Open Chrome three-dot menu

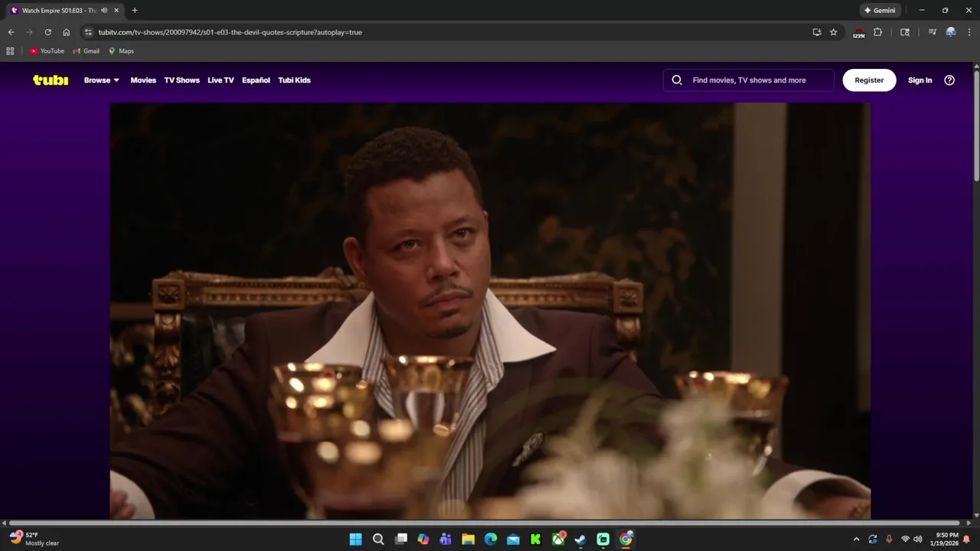pos(969,32)
